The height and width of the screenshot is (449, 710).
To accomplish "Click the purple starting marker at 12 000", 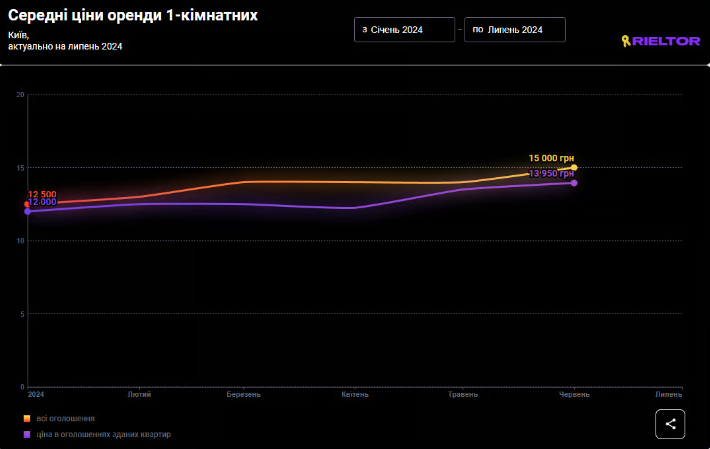I will [28, 212].
